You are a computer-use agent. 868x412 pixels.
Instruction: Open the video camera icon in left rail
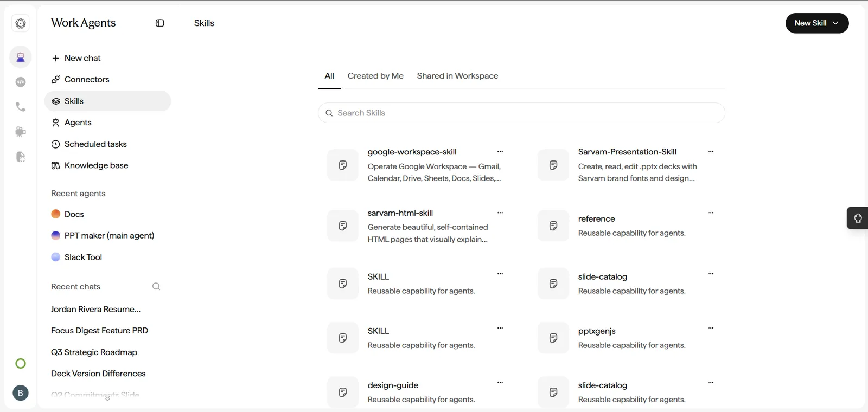[21, 132]
